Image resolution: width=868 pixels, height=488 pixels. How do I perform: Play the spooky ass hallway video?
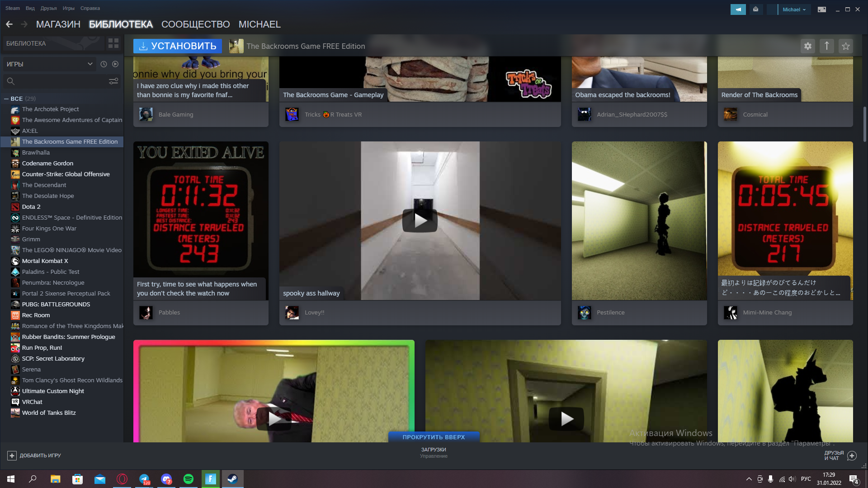(x=420, y=221)
